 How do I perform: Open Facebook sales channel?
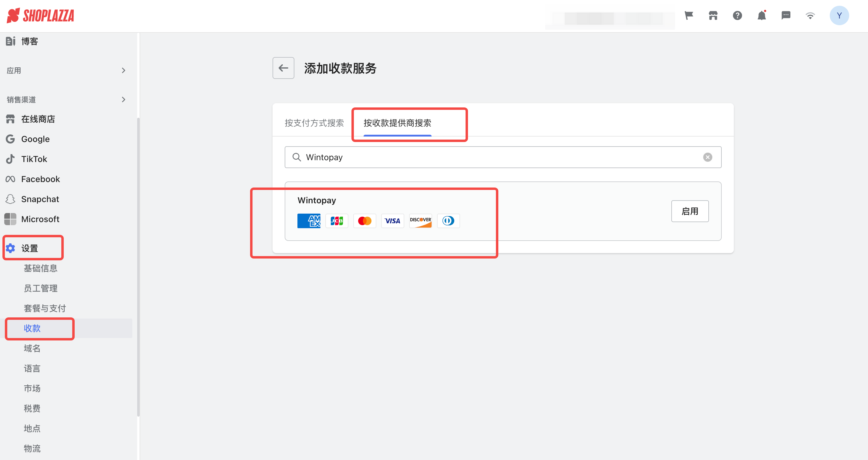tap(40, 179)
